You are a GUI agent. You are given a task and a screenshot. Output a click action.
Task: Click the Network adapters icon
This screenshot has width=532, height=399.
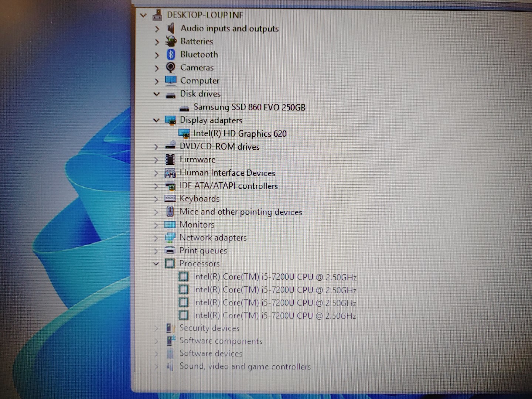[x=170, y=238]
